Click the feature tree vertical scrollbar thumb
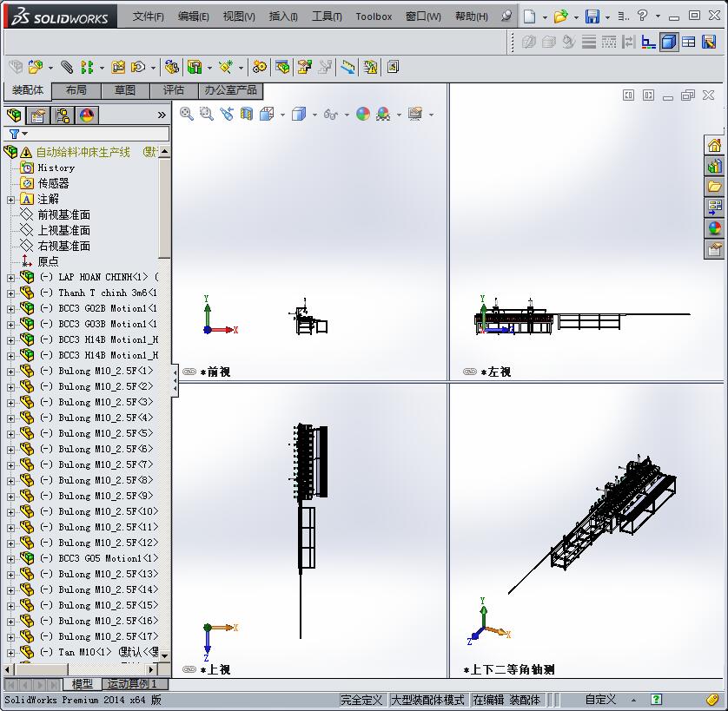Screen dimensions: 728x711 164,207
